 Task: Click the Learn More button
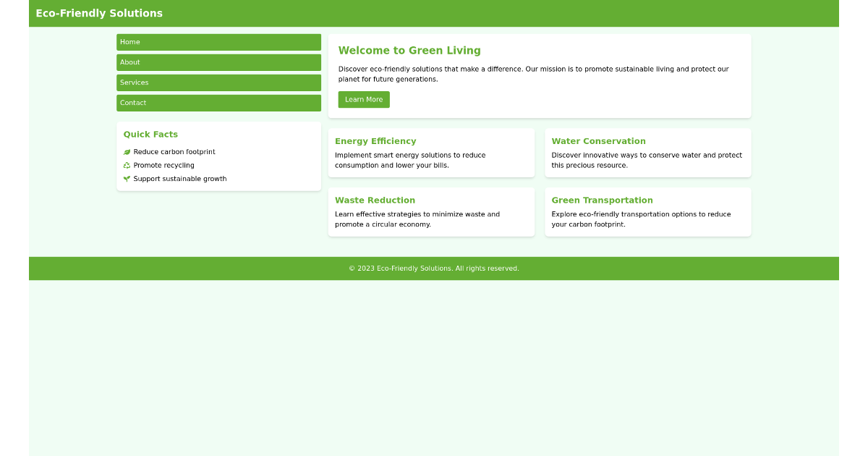pos(364,99)
